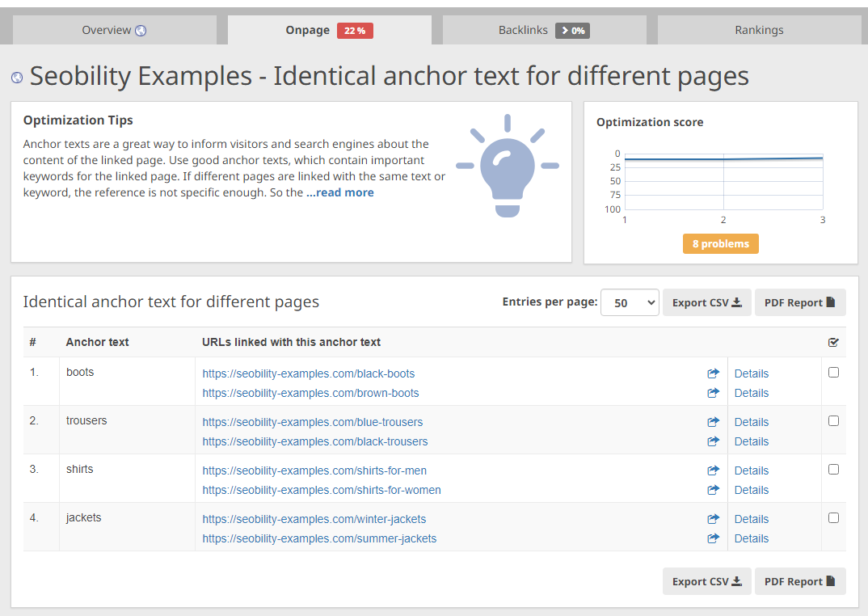Tick the checkbox on the jackets row
This screenshot has width=868, height=616.
[833, 517]
